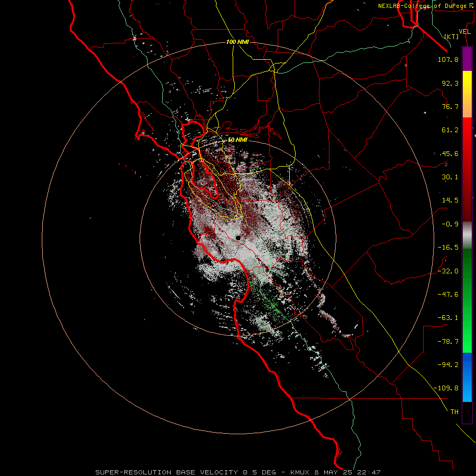Screen dimensions: 476x476
Task: Click the 45.6 legend value
Action: (450, 153)
